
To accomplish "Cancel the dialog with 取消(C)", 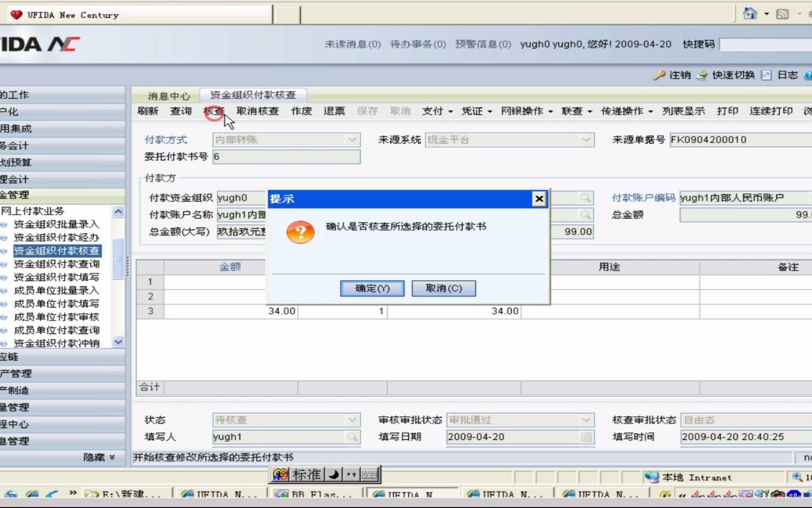I will click(444, 288).
